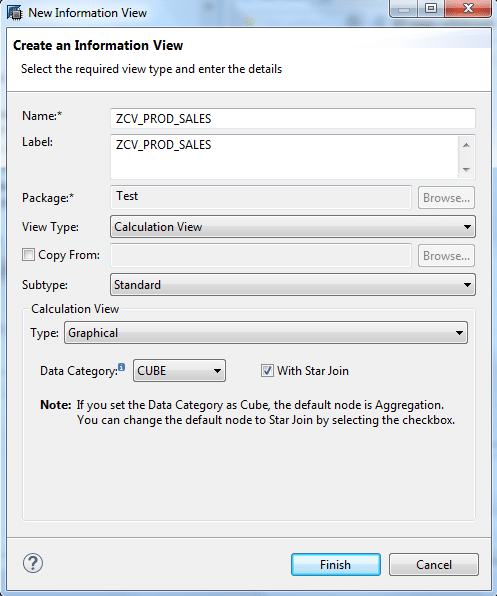Click Browse next to Package field
The height and width of the screenshot is (596, 497).
[446, 198]
